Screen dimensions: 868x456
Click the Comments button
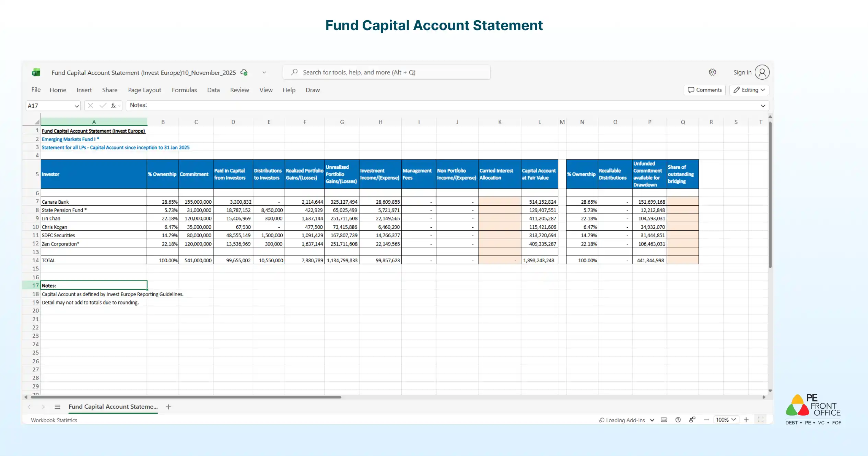click(705, 90)
